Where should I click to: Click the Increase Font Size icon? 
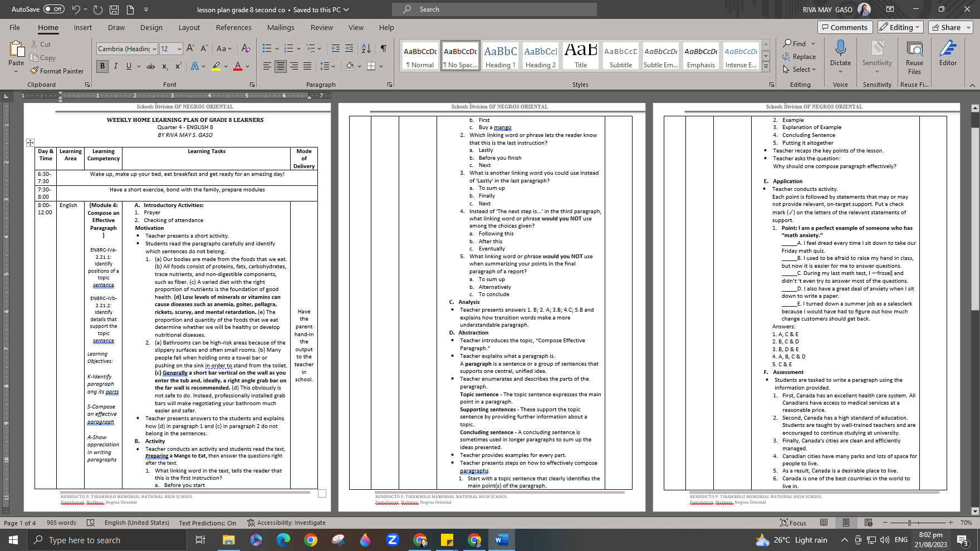(190, 48)
